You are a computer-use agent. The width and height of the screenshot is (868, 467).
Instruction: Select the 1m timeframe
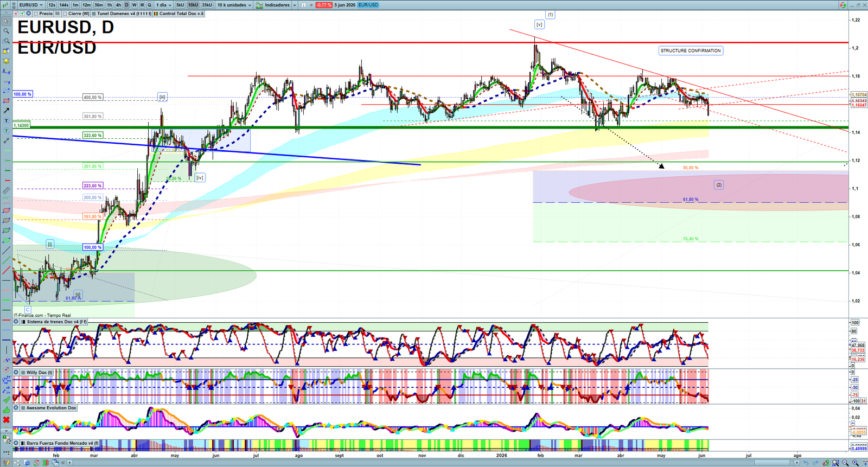75,5
